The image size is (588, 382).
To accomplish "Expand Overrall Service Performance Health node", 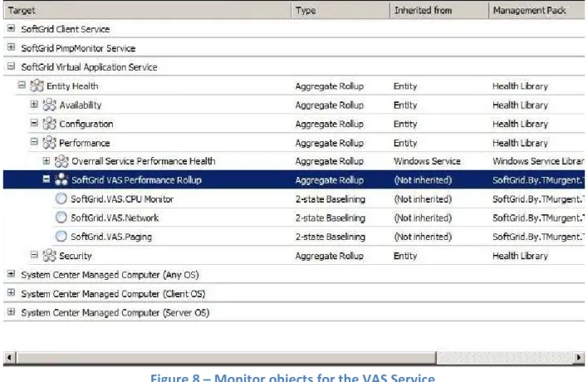I will (47, 161).
